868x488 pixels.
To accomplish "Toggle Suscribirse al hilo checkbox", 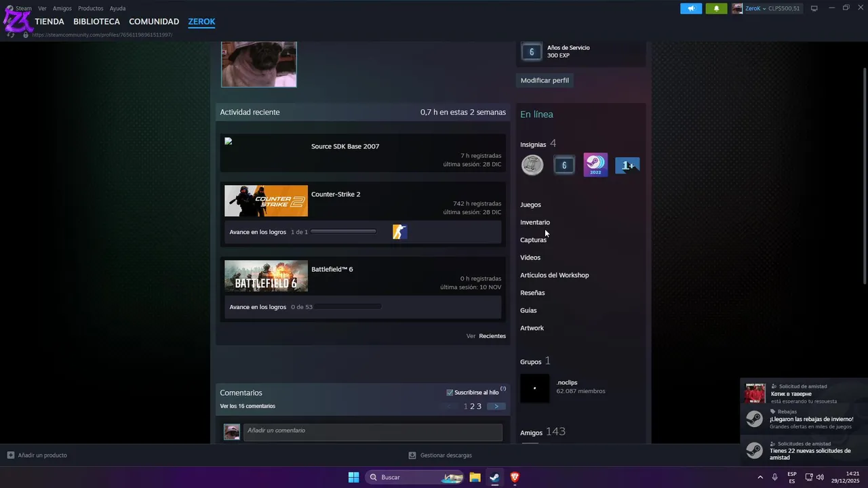I will coord(450,392).
